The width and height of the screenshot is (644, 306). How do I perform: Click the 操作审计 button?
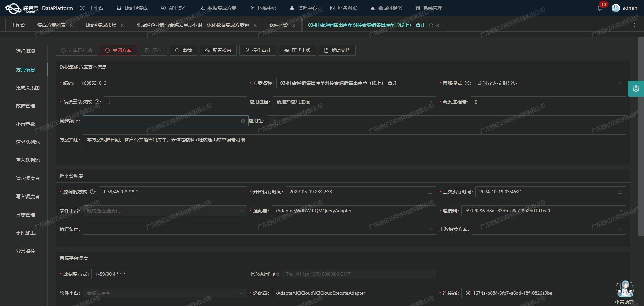pyautogui.click(x=258, y=50)
